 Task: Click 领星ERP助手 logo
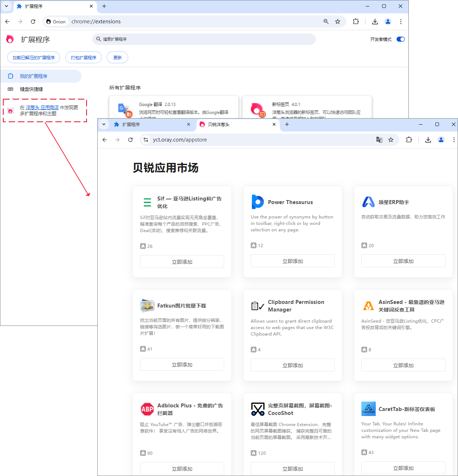pyautogui.click(x=369, y=202)
